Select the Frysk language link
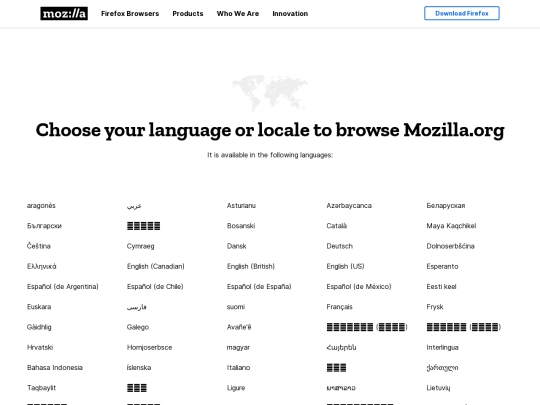 coord(435,307)
